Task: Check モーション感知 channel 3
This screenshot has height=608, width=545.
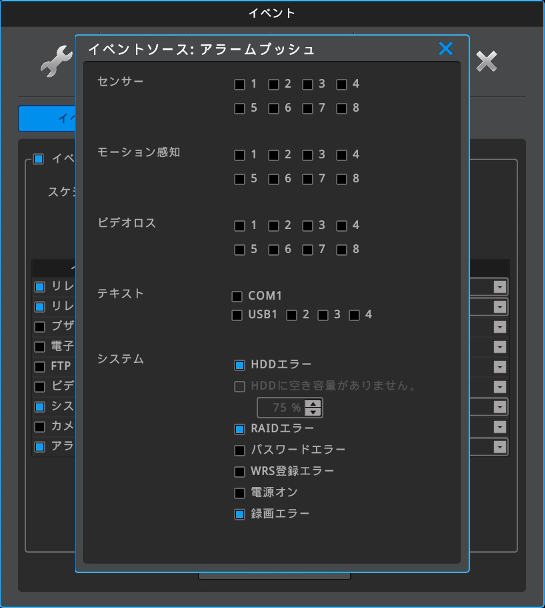Action: pos(307,155)
